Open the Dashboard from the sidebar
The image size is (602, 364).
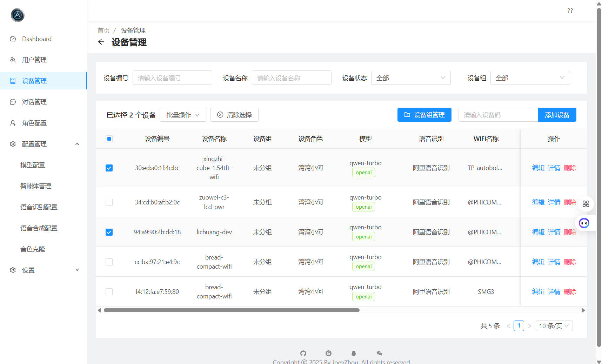pyautogui.click(x=37, y=39)
